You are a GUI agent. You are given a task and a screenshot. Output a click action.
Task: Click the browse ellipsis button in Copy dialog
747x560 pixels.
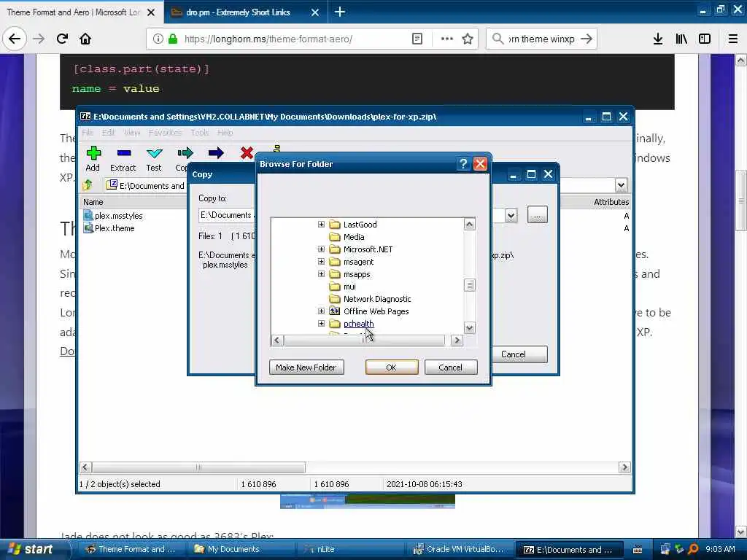(x=538, y=215)
